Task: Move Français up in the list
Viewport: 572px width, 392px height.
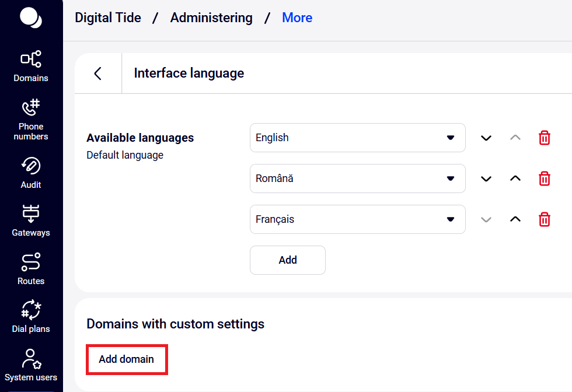Action: 515,219
